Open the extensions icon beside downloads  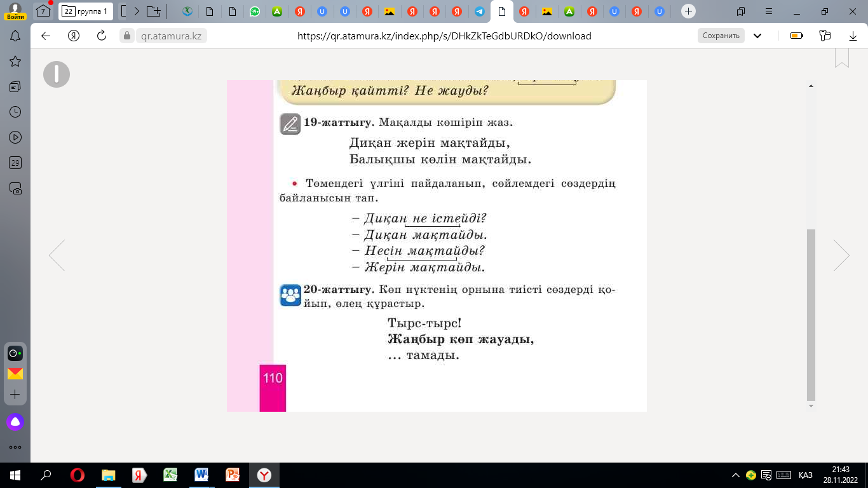(825, 36)
